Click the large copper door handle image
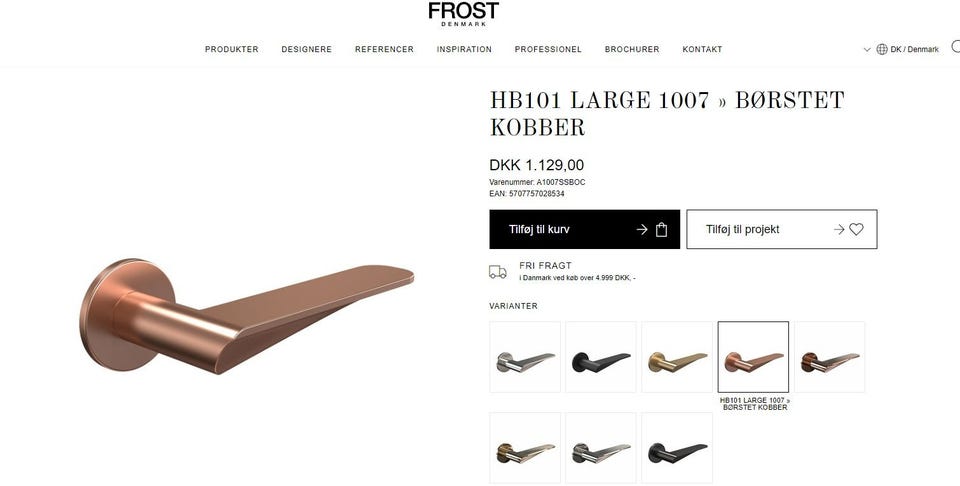This screenshot has height=486, width=960. pos(246,317)
